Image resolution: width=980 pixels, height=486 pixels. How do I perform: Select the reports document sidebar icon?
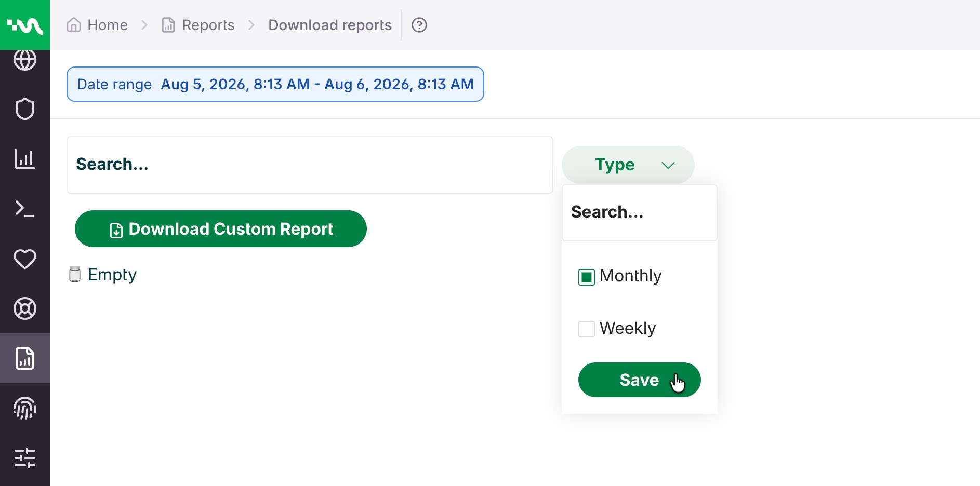25,358
